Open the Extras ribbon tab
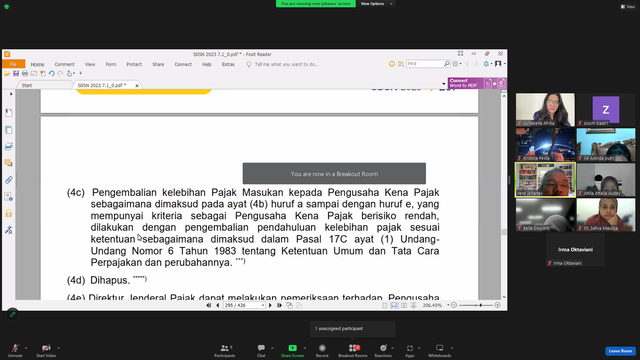 coord(228,64)
